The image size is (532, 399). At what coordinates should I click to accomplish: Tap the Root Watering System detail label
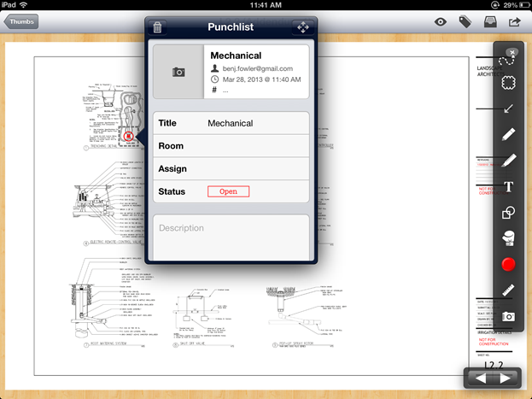[x=108, y=343]
